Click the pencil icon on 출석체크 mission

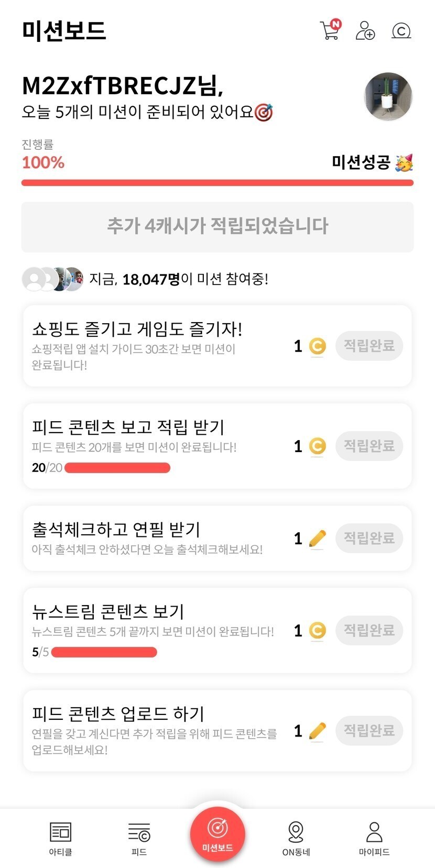tap(317, 539)
